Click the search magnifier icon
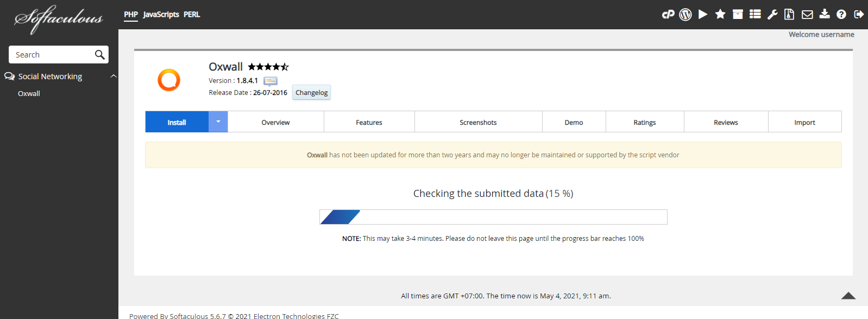This screenshot has width=868, height=319. coord(99,55)
